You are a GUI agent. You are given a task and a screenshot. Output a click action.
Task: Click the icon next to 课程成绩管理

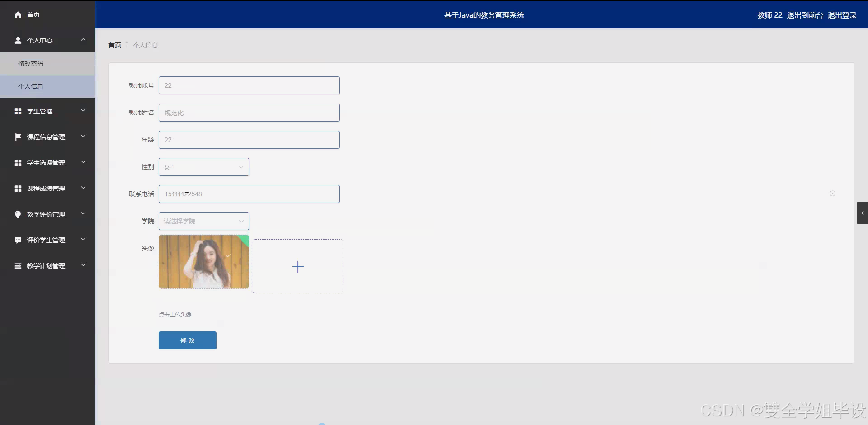click(x=18, y=189)
